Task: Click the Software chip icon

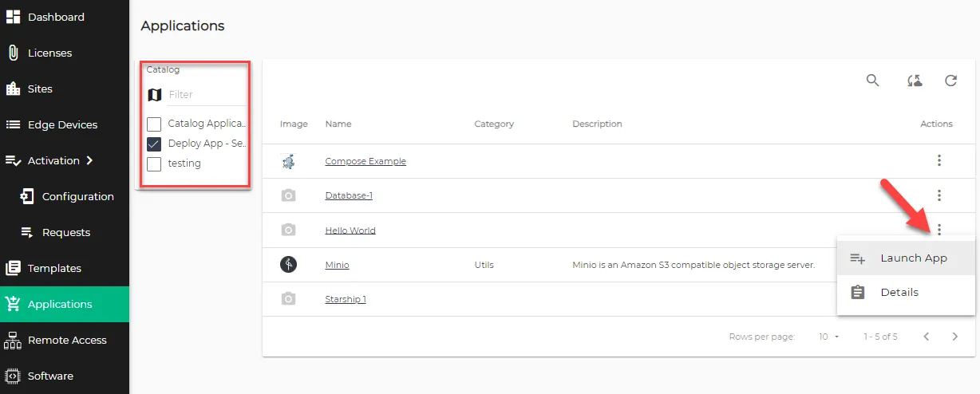Action: click(x=13, y=376)
